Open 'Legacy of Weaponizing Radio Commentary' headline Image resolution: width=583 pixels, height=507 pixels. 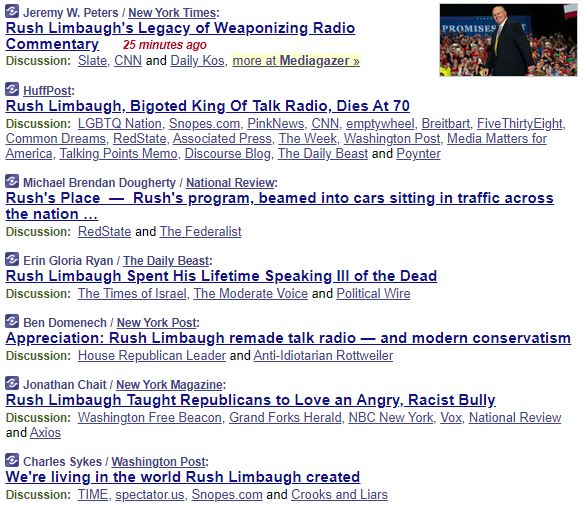pos(180,36)
